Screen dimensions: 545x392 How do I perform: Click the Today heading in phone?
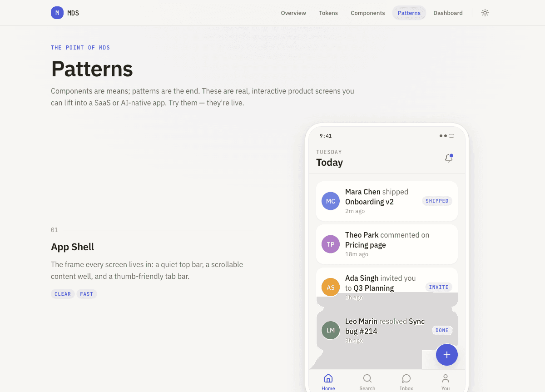tap(330, 162)
